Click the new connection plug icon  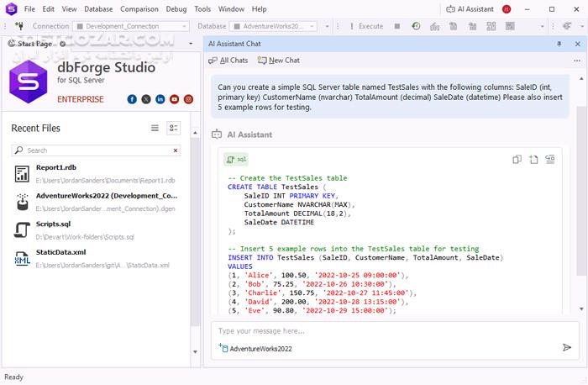pyautogui.click(x=19, y=26)
